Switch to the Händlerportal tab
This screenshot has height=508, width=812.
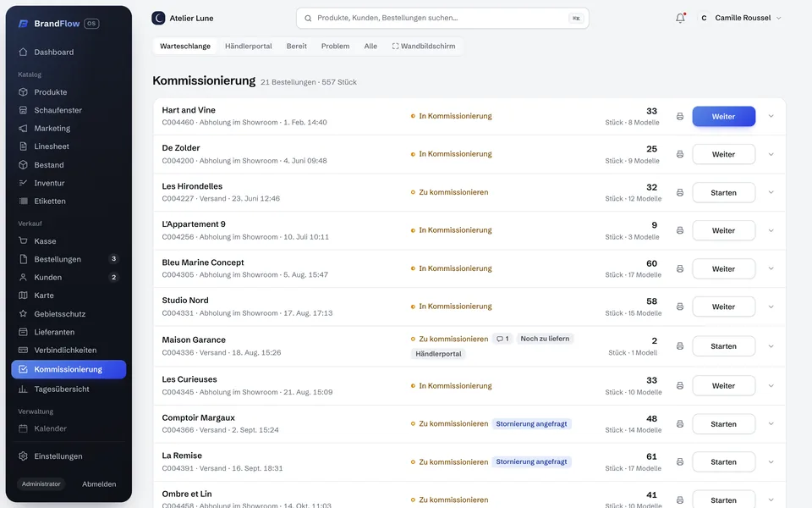(x=249, y=46)
